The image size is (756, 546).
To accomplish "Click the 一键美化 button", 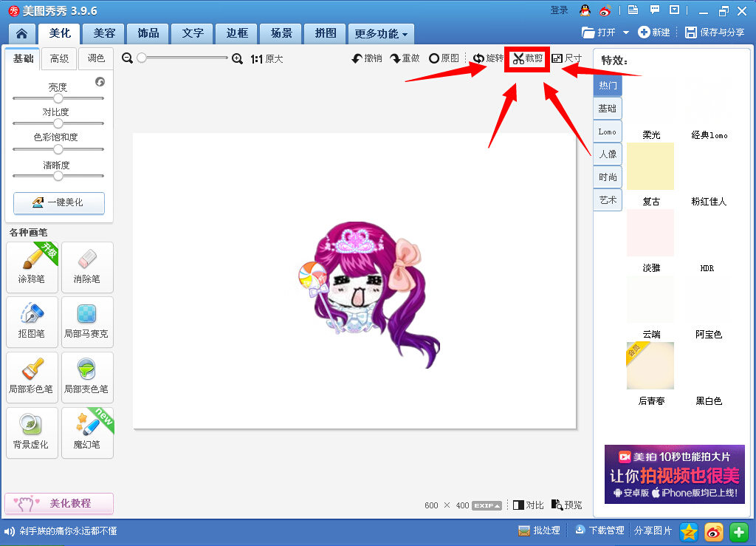I will [x=59, y=202].
